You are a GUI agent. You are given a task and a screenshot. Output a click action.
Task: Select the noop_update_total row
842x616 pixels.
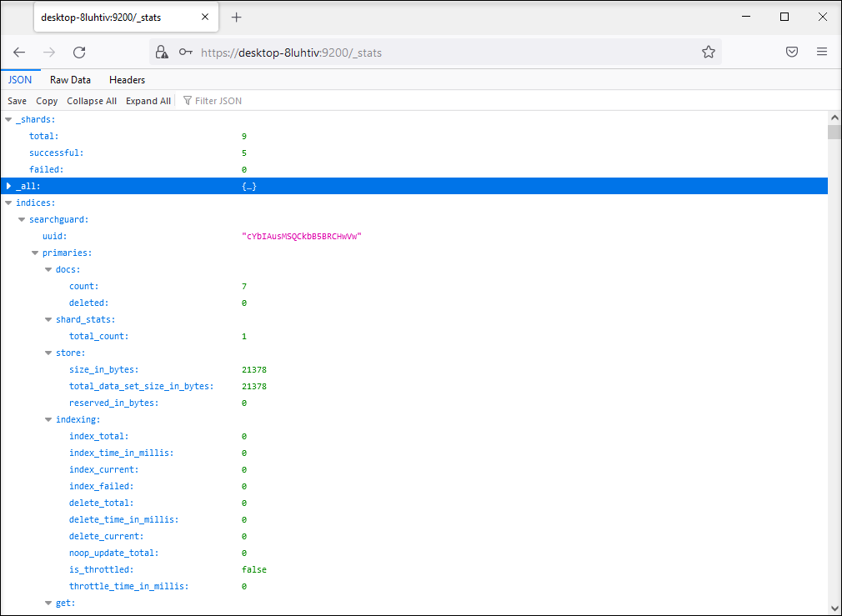(x=414, y=553)
